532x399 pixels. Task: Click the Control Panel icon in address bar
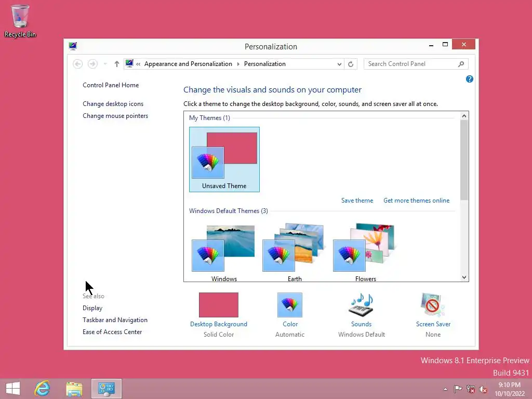[x=129, y=63]
